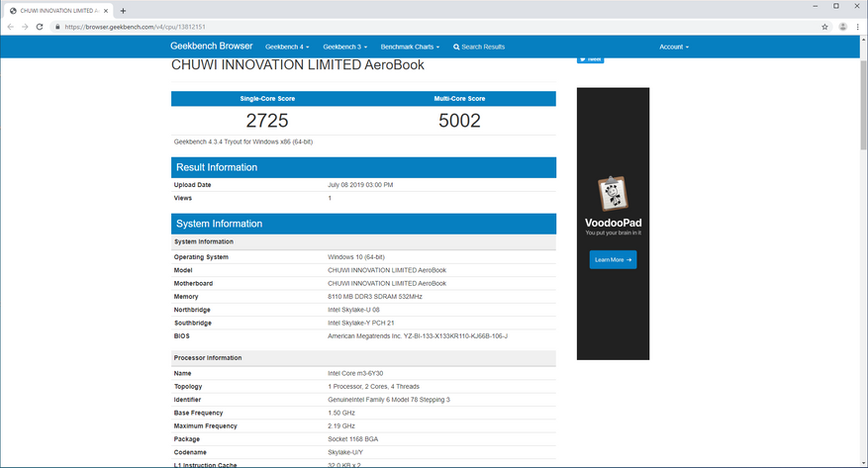Expand the Geekbench 4 dropdown
Viewport: 868px width, 468px height.
click(287, 47)
